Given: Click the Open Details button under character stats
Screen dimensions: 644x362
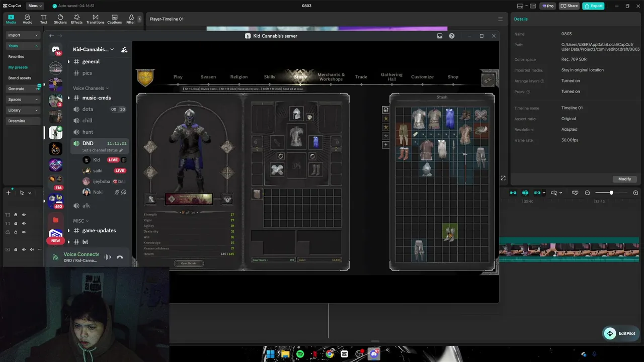Looking at the screenshot, I should pyautogui.click(x=189, y=263).
